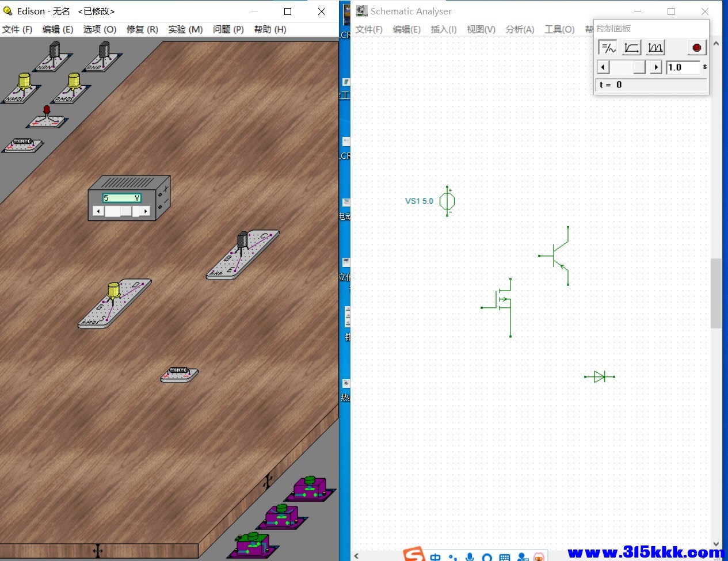
Task: Click the VS1 5.0 voltage source label
Action: coord(419,201)
